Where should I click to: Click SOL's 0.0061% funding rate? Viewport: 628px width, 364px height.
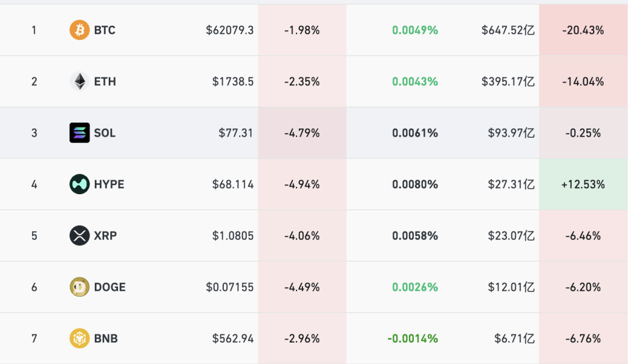[415, 133]
